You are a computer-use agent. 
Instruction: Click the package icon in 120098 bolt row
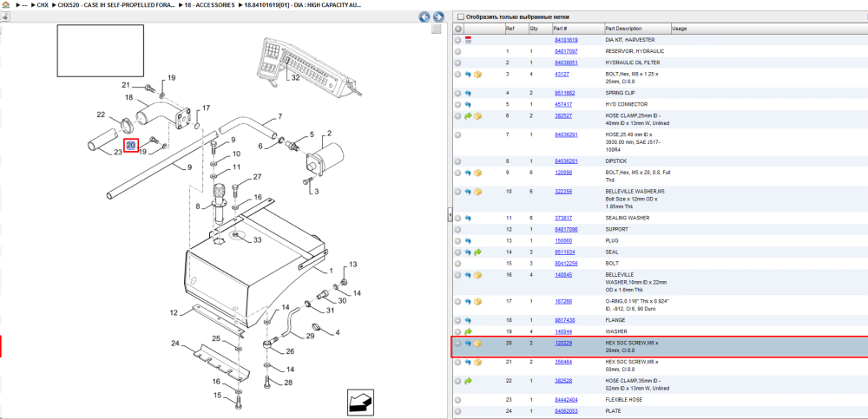[x=477, y=173]
